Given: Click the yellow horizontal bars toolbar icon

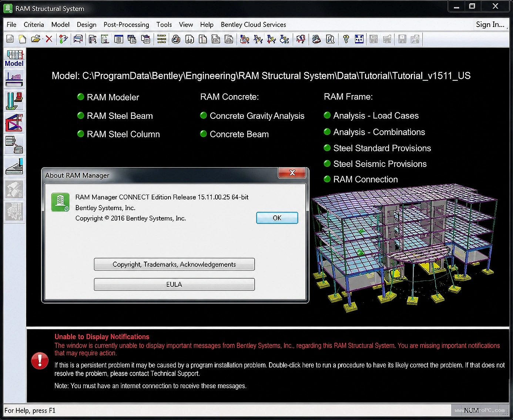Looking at the screenshot, I should point(161,39).
